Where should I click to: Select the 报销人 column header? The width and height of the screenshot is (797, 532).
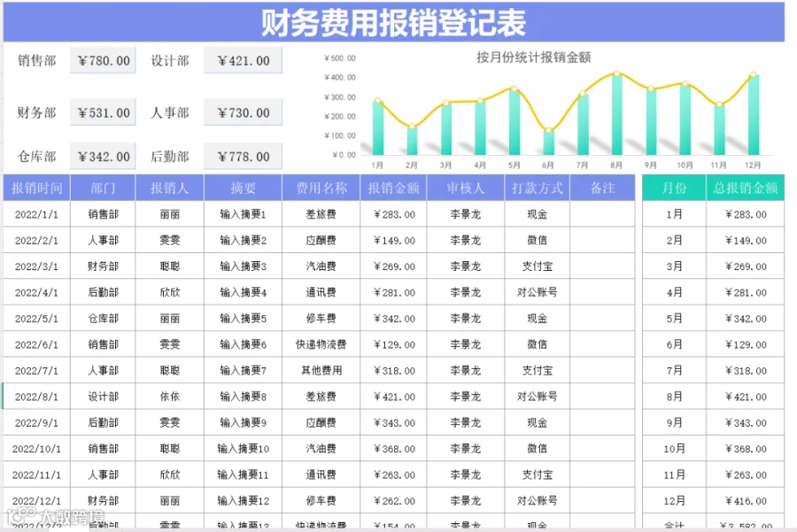point(170,188)
